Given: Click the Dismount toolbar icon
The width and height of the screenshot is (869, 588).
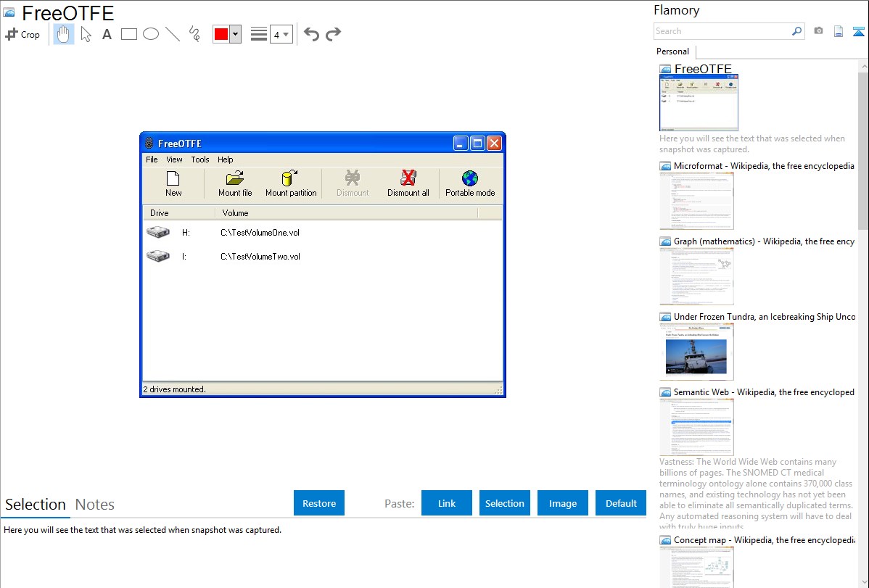Looking at the screenshot, I should pyautogui.click(x=353, y=183).
